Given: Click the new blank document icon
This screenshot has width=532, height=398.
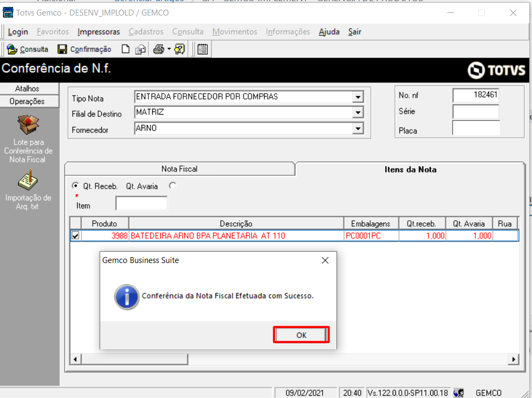Looking at the screenshot, I should tap(125, 49).
